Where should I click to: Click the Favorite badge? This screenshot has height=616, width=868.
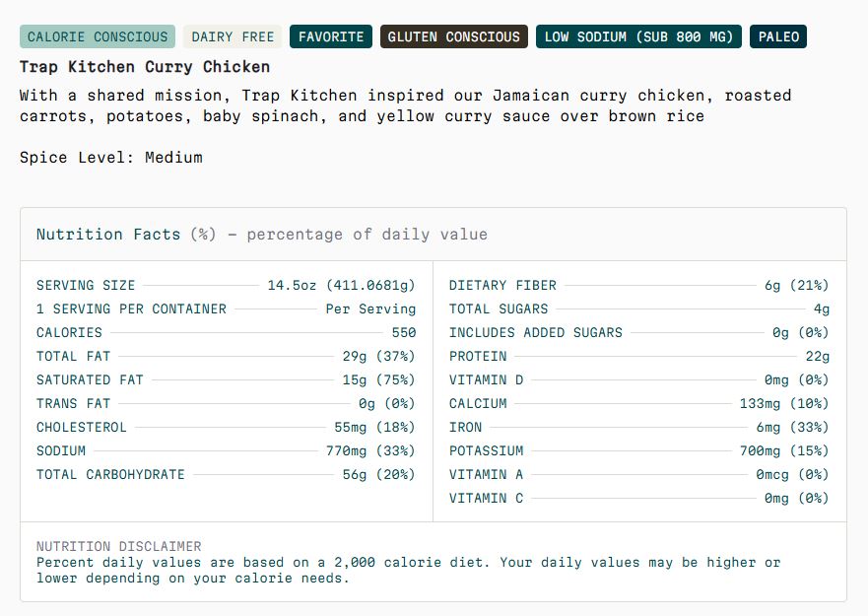331,36
